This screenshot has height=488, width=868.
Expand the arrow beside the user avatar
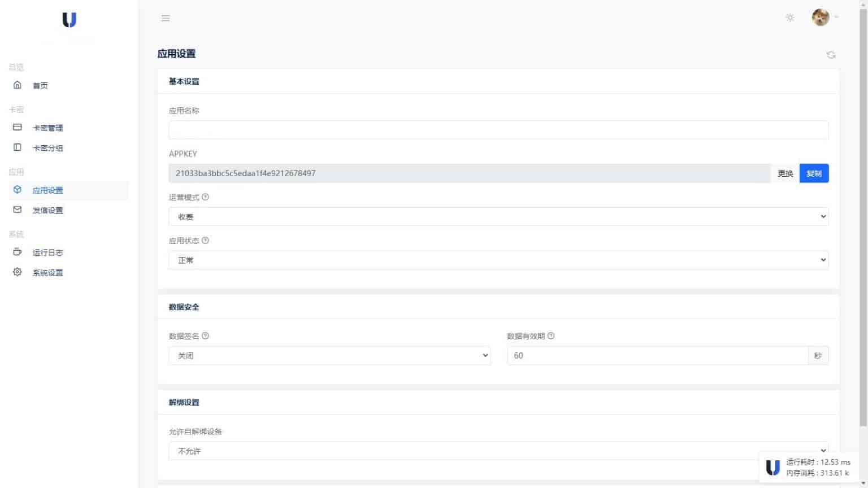click(x=836, y=18)
